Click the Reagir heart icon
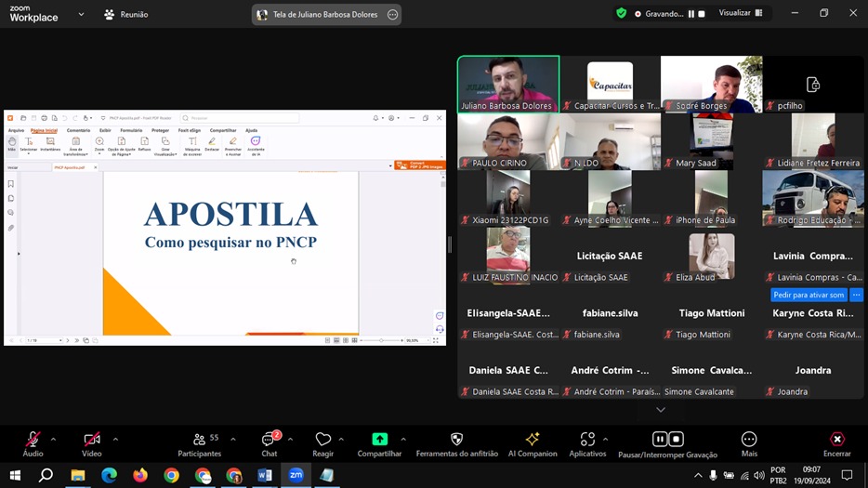Screen dimensions: 868x488 (x=322, y=441)
